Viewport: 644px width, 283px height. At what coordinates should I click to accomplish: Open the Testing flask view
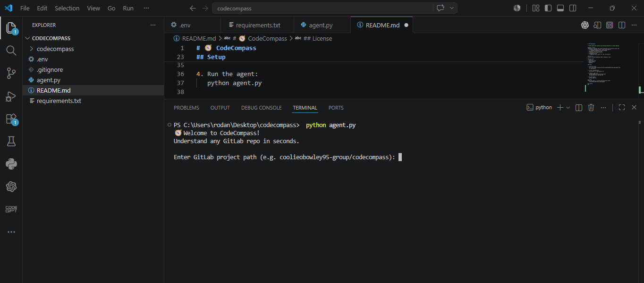[x=11, y=141]
